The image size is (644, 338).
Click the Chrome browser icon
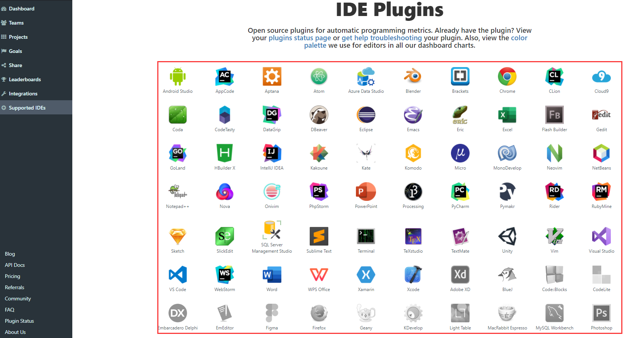click(x=507, y=76)
